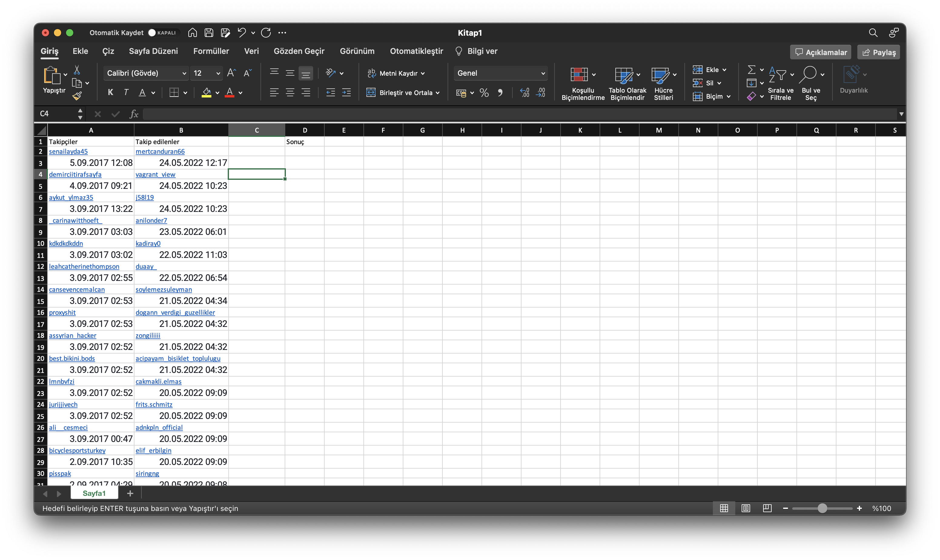Screen dimensions: 940x560
Task: Open the Calibri (Gövde) font dropdown
Action: pos(146,73)
